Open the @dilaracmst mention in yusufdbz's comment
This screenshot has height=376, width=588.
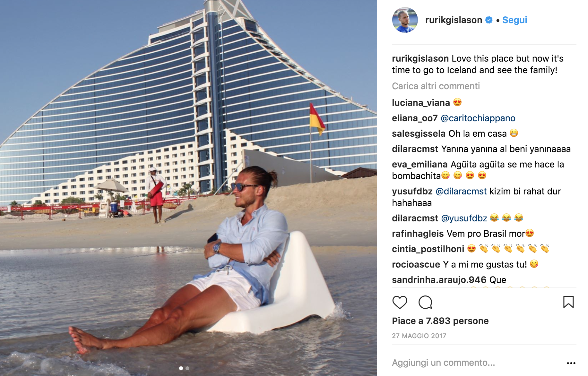461,191
